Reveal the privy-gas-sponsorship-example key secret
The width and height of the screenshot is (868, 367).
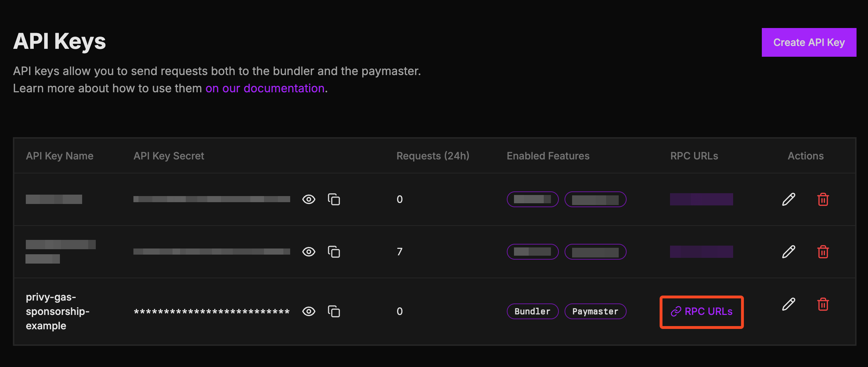pyautogui.click(x=308, y=311)
